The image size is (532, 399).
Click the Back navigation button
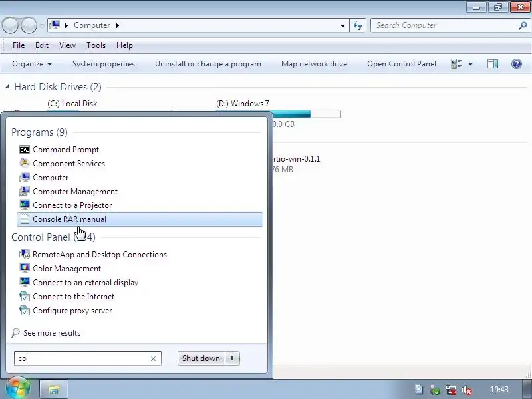pyautogui.click(x=10, y=25)
